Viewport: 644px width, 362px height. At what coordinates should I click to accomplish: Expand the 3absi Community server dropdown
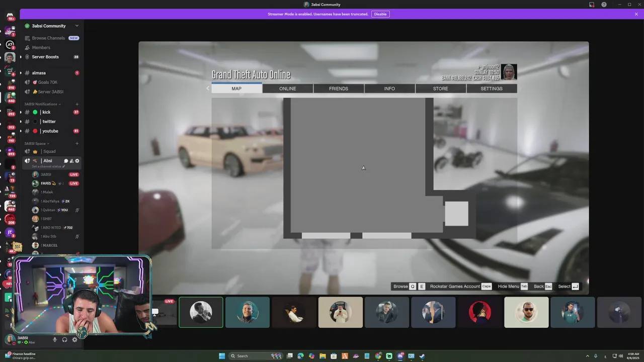76,26
